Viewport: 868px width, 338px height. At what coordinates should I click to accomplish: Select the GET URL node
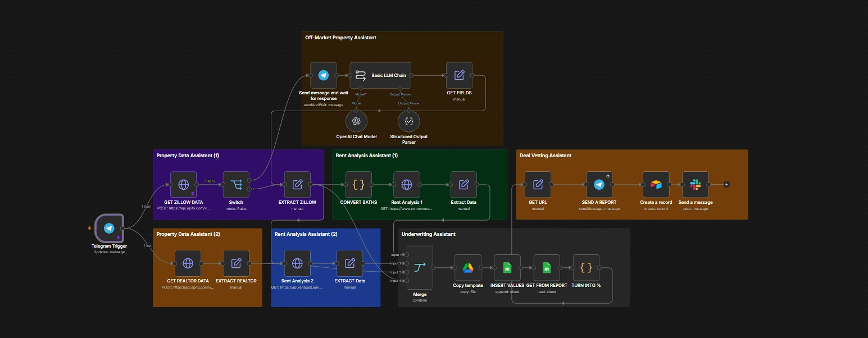538,185
